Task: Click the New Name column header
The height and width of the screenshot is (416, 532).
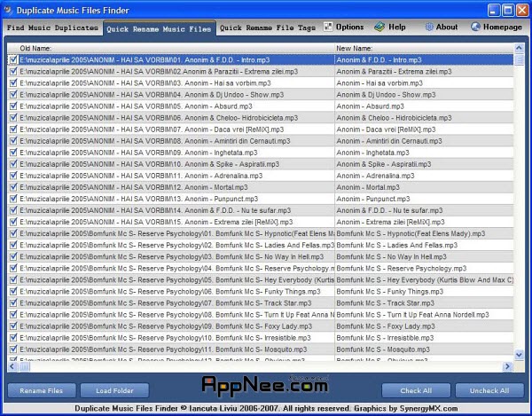Action: [424, 48]
